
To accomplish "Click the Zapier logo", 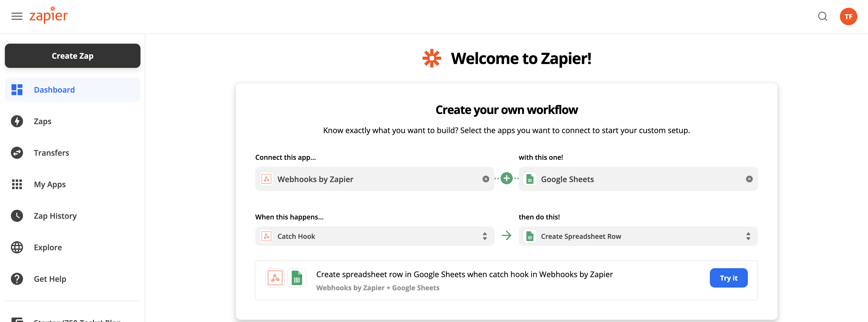I will tap(48, 15).
